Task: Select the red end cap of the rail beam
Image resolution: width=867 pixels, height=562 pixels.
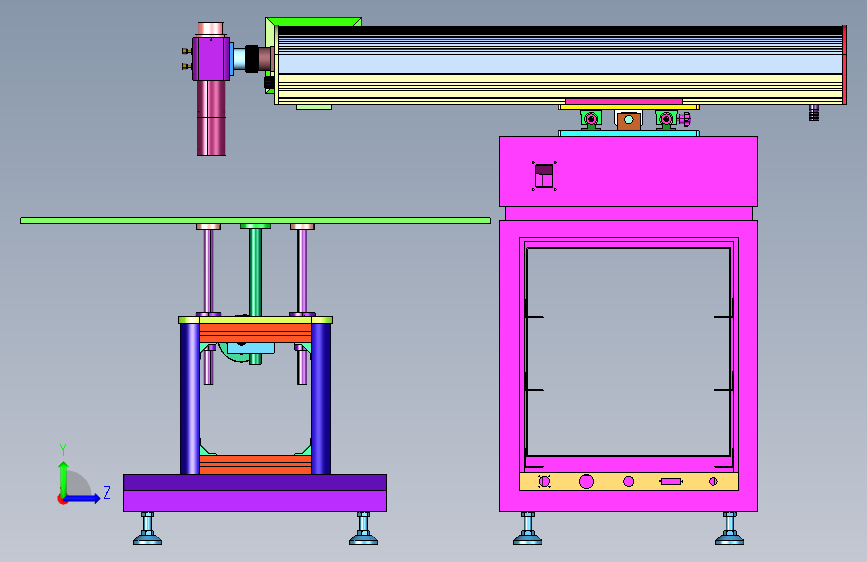Action: coord(844,65)
